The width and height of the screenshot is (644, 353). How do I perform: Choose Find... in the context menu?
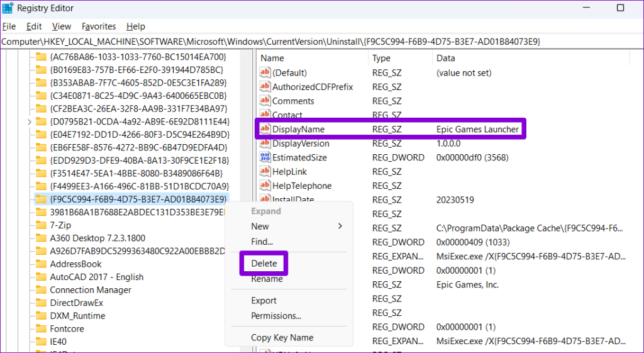tap(262, 242)
